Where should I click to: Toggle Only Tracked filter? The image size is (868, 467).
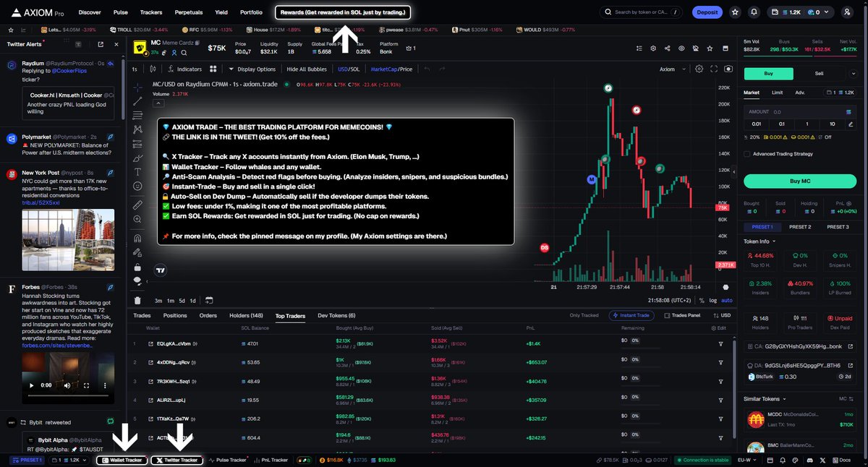[584, 316]
